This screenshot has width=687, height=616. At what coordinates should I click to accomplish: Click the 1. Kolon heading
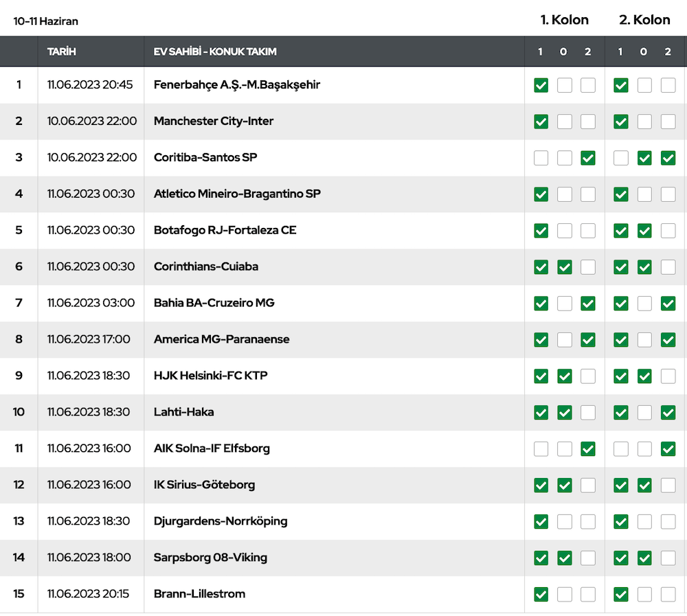[564, 20]
